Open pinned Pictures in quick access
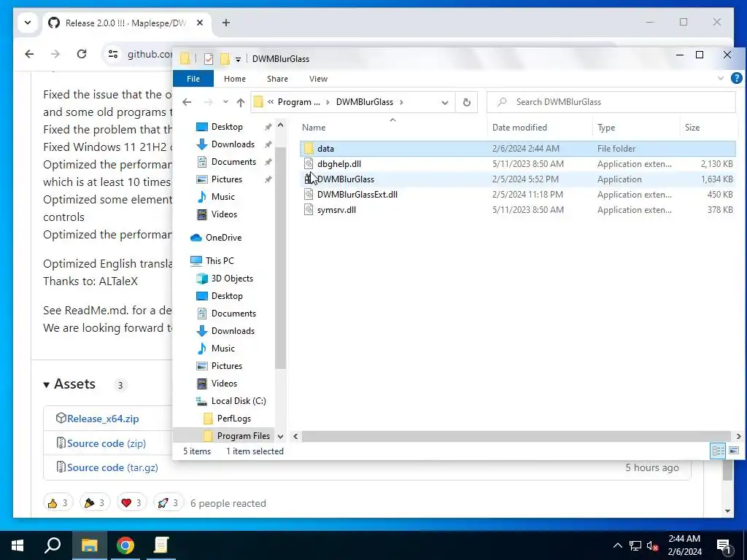 [x=226, y=179]
